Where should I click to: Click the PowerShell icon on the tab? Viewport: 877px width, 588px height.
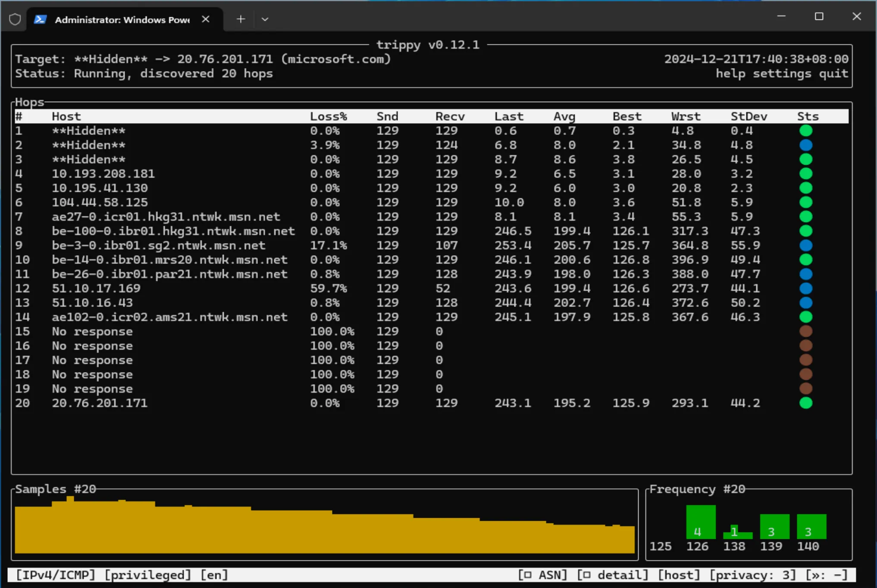coord(40,19)
